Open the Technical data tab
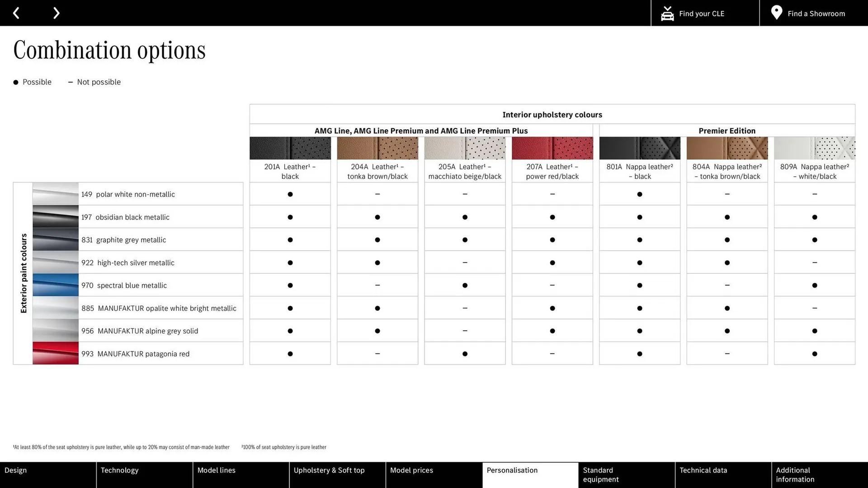Image resolution: width=868 pixels, height=488 pixels. (x=723, y=474)
